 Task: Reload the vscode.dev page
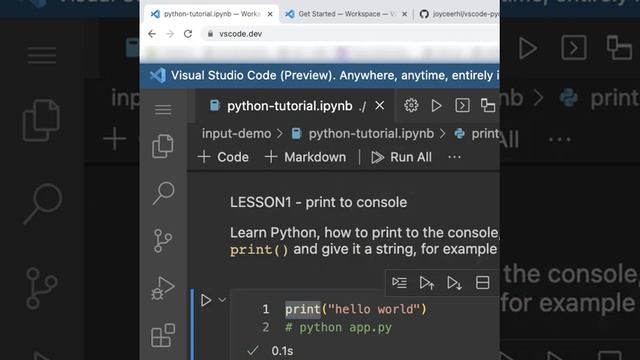pyautogui.click(x=188, y=34)
